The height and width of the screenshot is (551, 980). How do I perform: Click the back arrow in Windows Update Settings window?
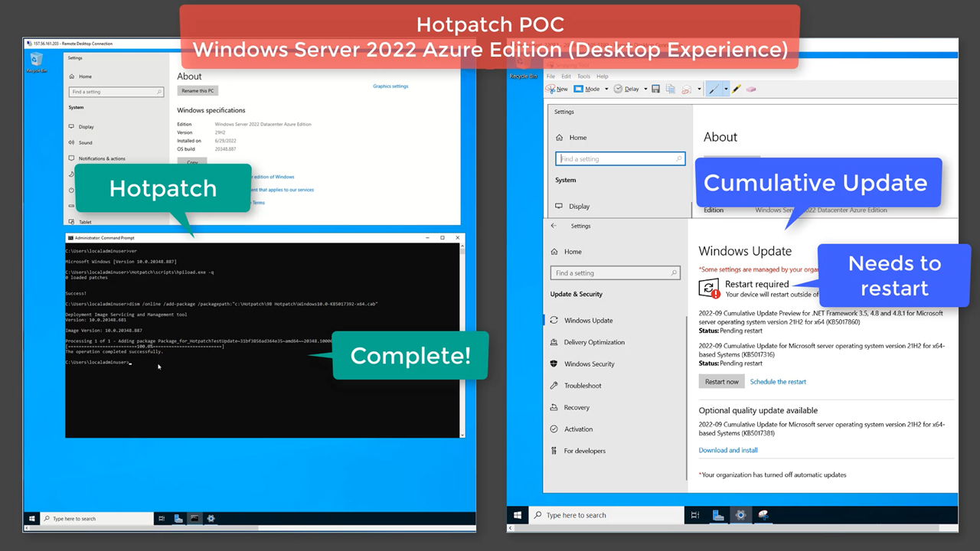tap(554, 226)
